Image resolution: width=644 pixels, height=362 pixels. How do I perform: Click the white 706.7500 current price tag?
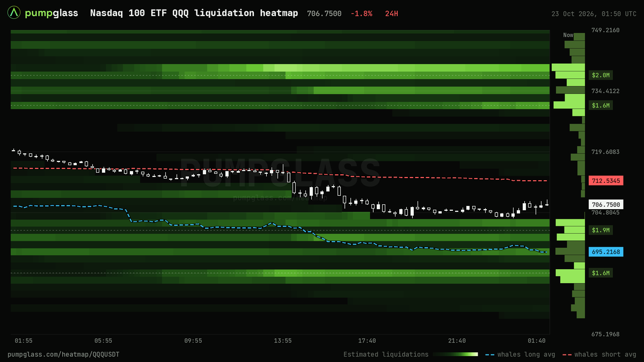[x=606, y=204]
